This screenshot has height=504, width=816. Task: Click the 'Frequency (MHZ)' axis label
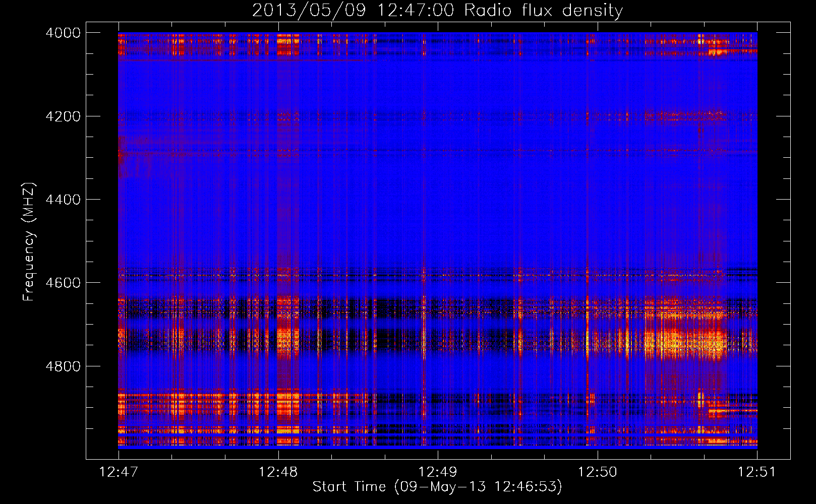pos(30,242)
